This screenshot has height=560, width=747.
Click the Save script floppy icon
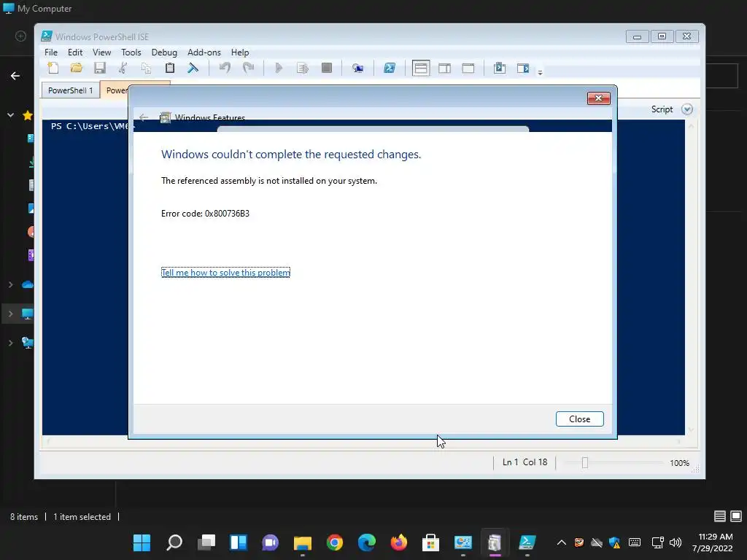pos(99,68)
